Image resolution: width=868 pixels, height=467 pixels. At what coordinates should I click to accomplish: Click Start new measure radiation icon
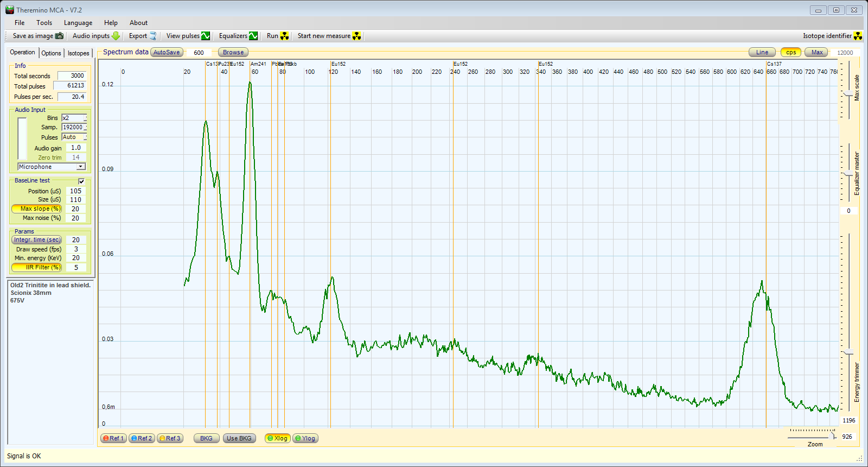pyautogui.click(x=356, y=36)
